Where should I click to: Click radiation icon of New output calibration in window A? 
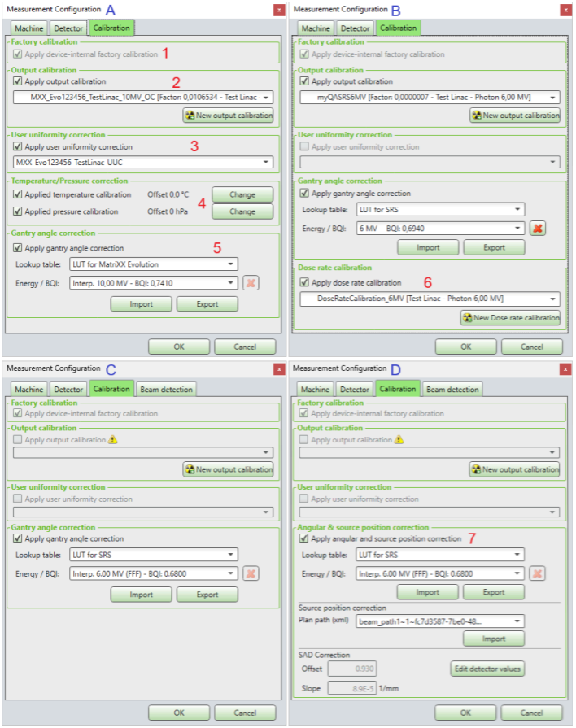(x=190, y=116)
